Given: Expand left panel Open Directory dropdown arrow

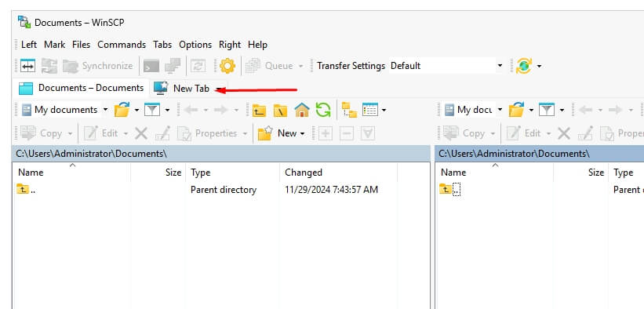Looking at the screenshot, I should coord(136,110).
